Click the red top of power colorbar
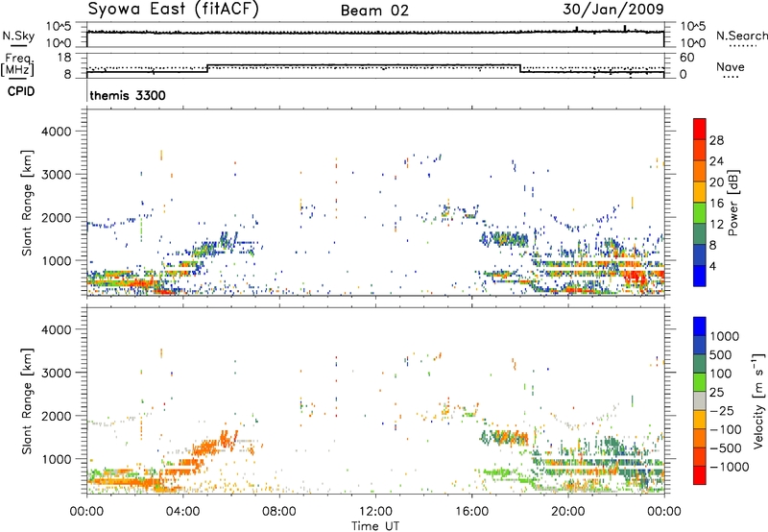The width and height of the screenshot is (768, 532). 700,129
